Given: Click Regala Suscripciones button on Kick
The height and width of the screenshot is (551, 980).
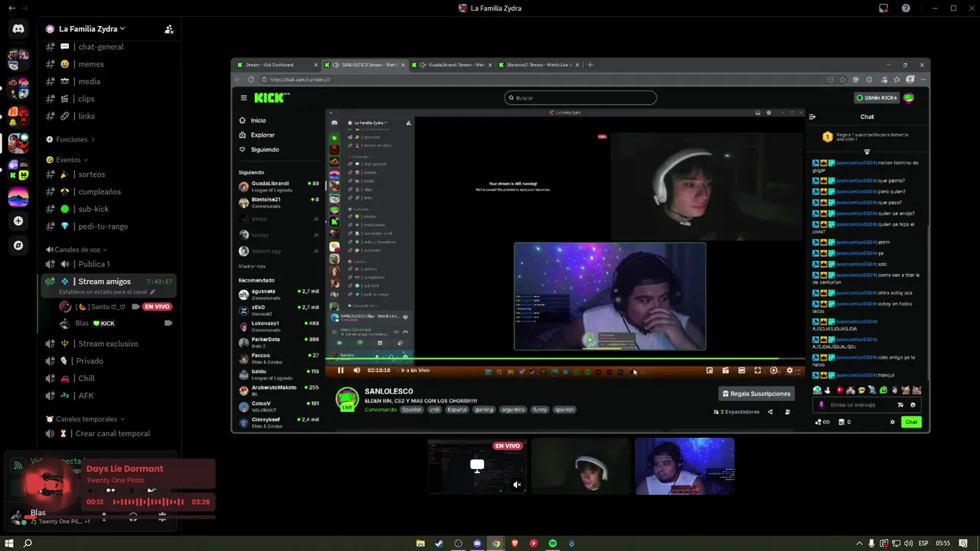Looking at the screenshot, I should tap(756, 393).
